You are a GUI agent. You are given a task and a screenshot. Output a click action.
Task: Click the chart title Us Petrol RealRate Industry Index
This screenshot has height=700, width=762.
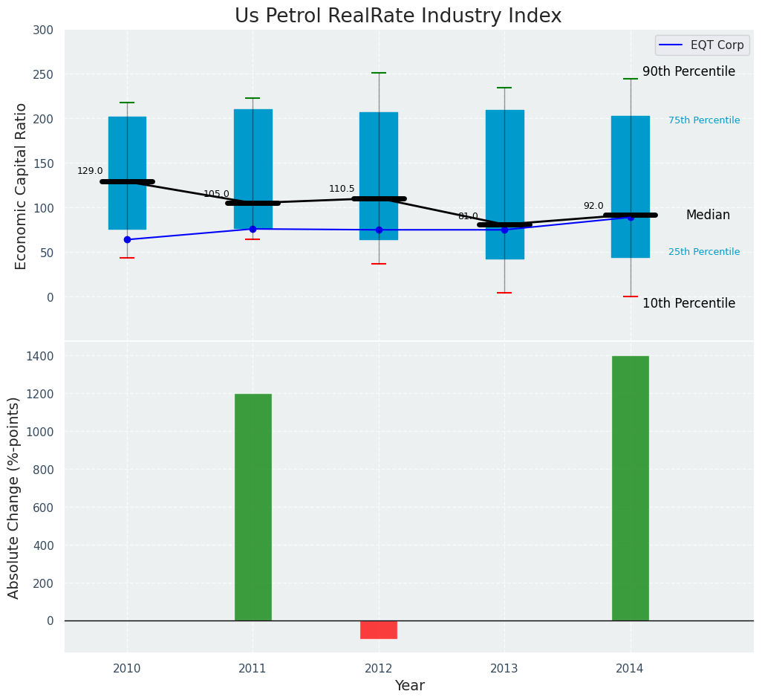tap(398, 16)
